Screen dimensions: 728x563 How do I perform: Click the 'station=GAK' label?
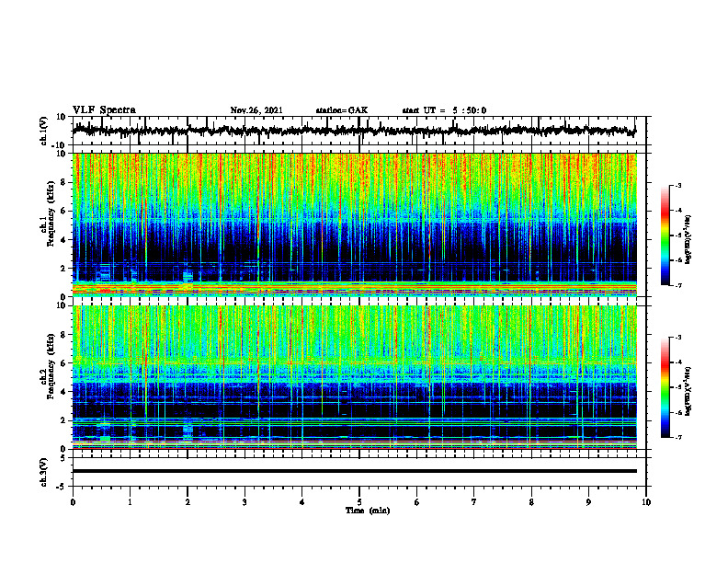[x=342, y=110]
